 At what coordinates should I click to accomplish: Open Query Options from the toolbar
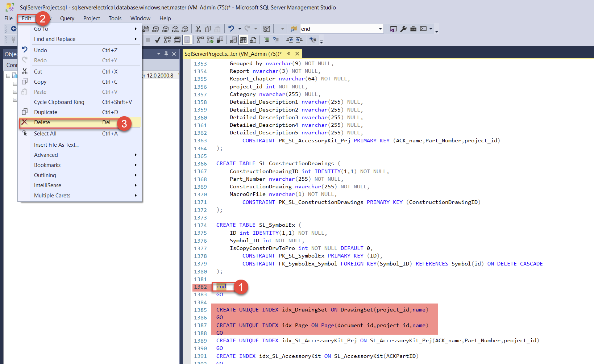tap(177, 40)
